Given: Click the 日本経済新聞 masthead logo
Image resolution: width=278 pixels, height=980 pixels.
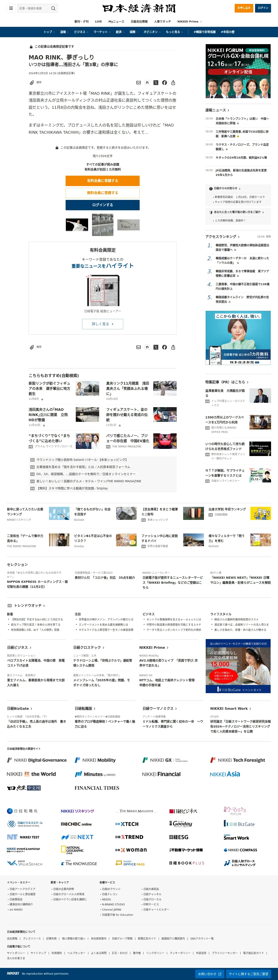Looking at the screenshot, I should (139, 8).
